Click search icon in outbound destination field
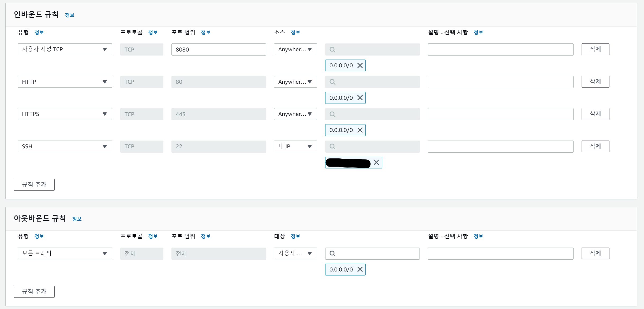This screenshot has height=309, width=644. [x=332, y=253]
